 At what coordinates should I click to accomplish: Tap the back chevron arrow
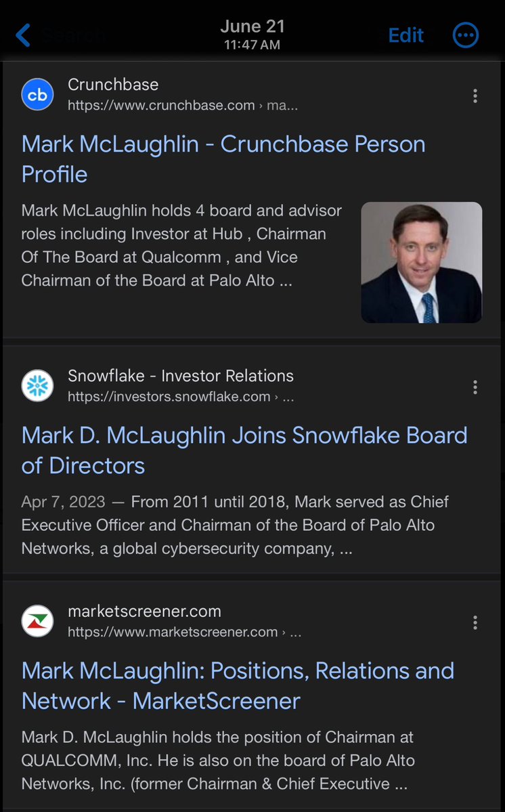point(23,35)
